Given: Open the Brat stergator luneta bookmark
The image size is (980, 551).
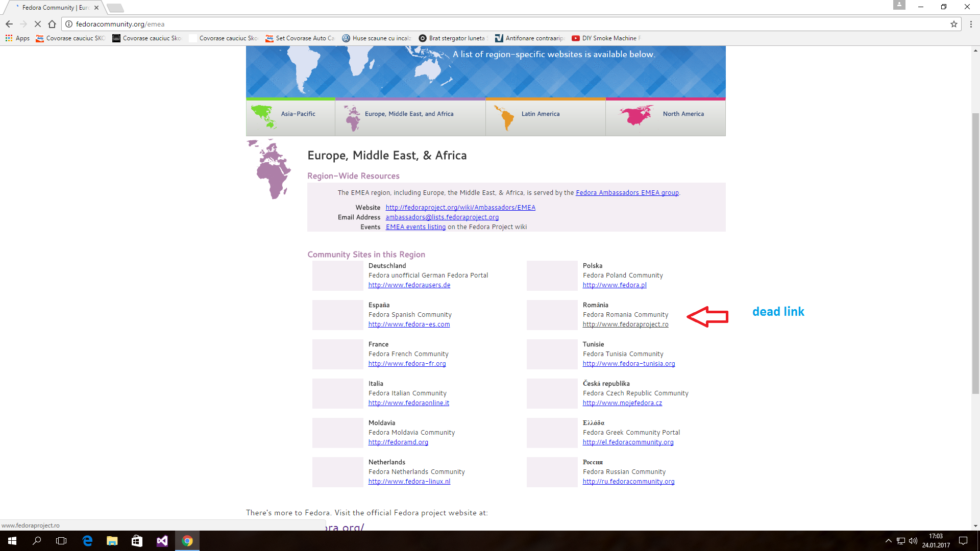Looking at the screenshot, I should coord(453,38).
